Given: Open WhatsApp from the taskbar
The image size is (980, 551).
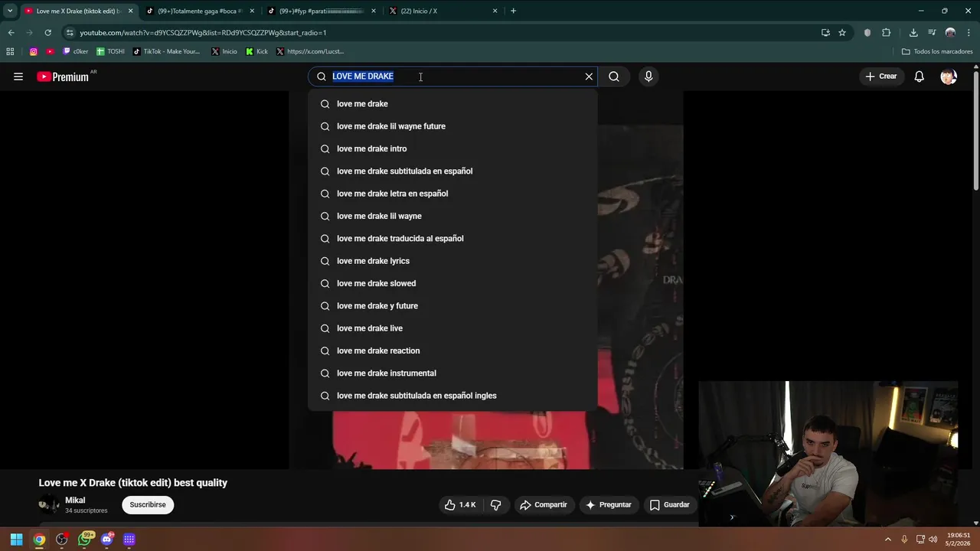Looking at the screenshot, I should [85, 540].
